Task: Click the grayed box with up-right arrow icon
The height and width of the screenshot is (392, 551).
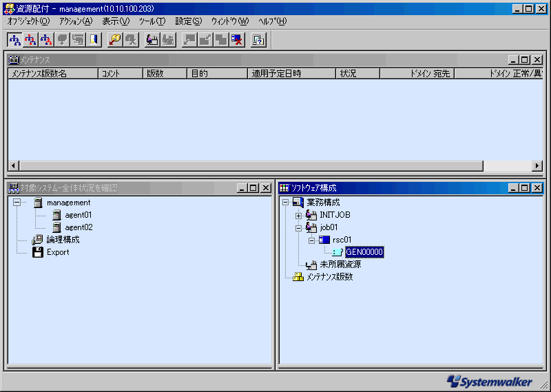Action: [205, 40]
